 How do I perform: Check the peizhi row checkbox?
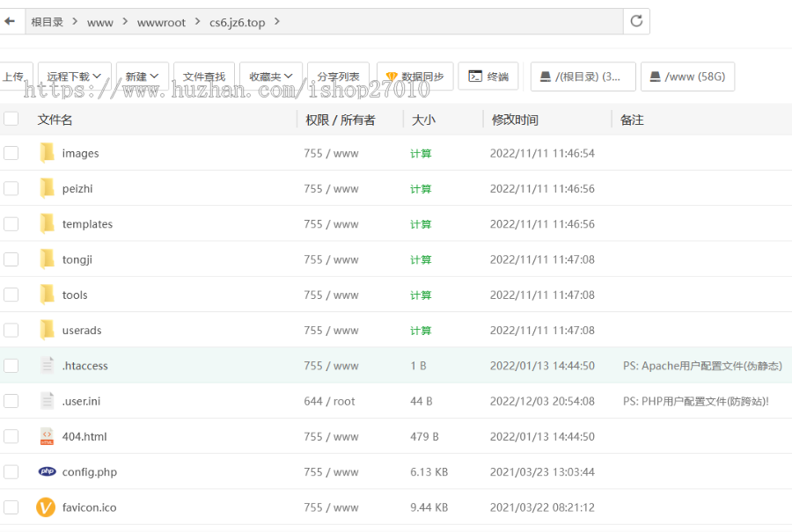11,188
